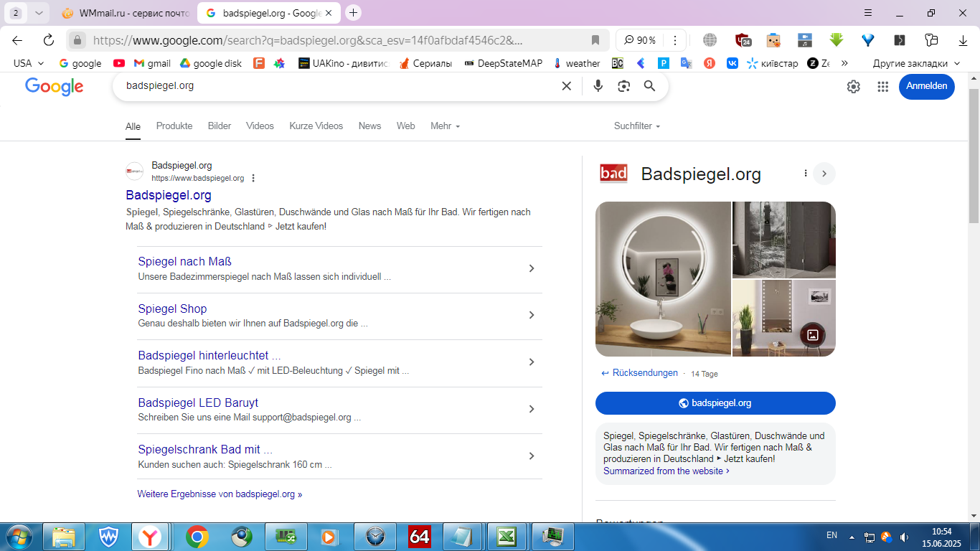
Task: Open the Rücksendungen link
Action: click(x=645, y=373)
